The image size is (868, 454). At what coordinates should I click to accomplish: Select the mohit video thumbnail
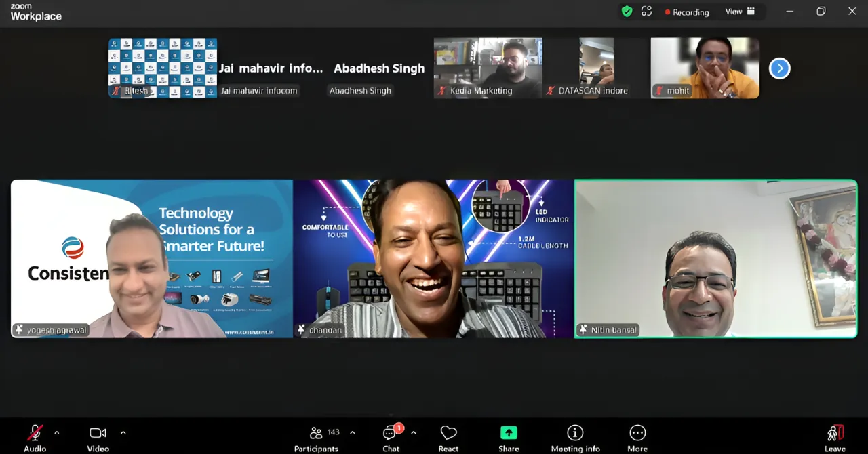[705, 68]
